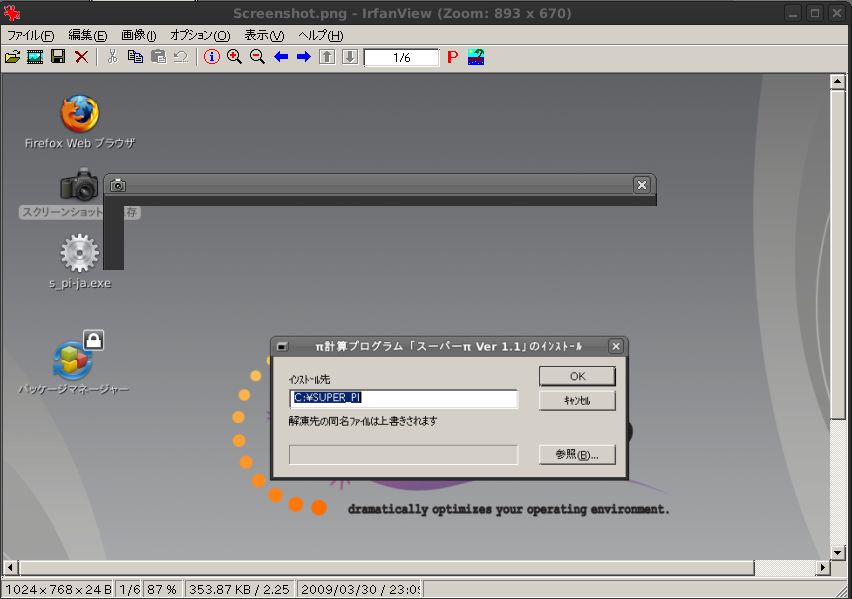852x599 pixels.
Task: Click the C:¥SUPER_PI install path field
Action: pyautogui.click(x=404, y=398)
